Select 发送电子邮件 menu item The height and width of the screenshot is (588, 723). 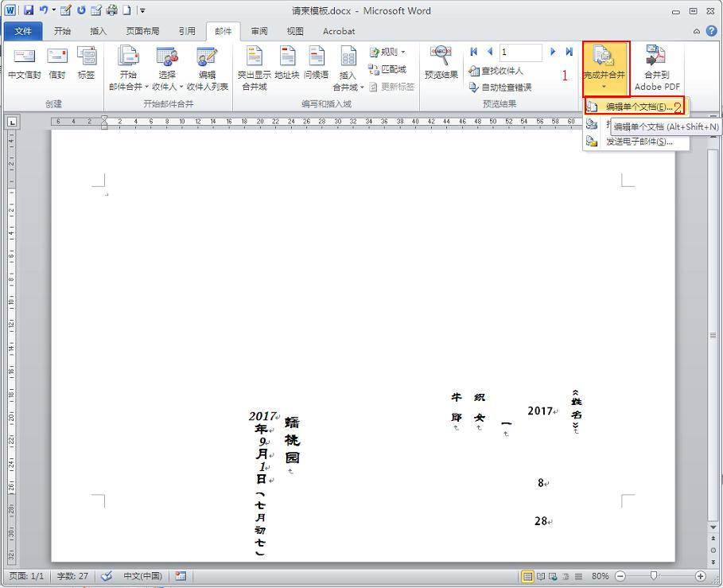click(636, 142)
